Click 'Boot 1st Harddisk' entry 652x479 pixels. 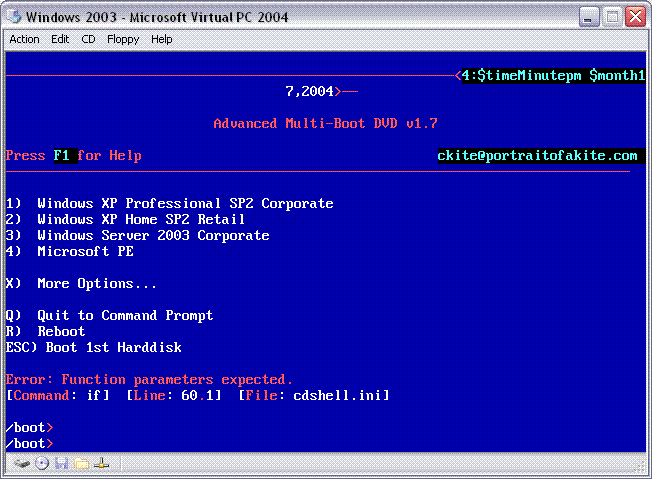click(94, 347)
